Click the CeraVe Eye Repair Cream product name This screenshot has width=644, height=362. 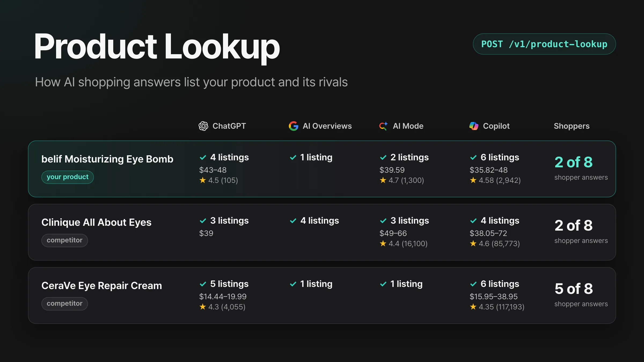click(102, 286)
